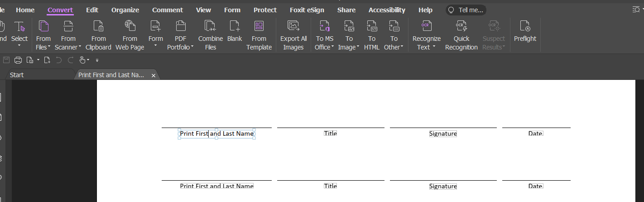Screen dimensions: 644x202
Task: Switch to the Organize ribbon tab
Action: pyautogui.click(x=125, y=10)
